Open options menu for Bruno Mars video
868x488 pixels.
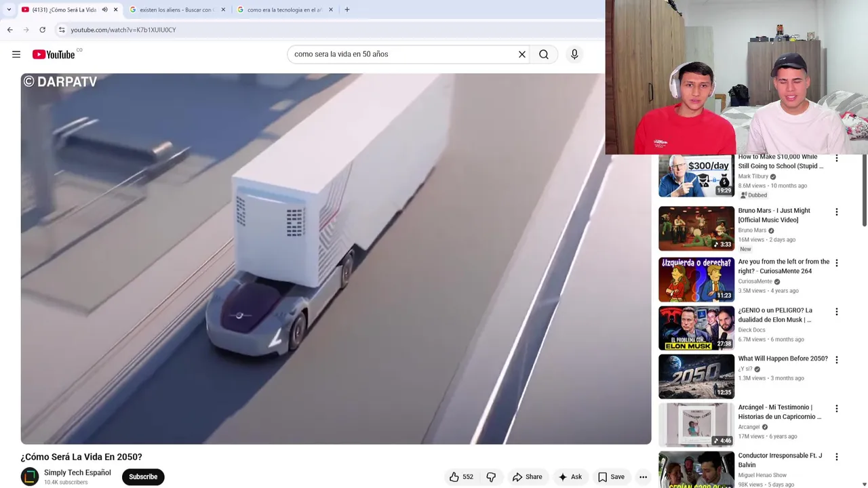tap(836, 212)
